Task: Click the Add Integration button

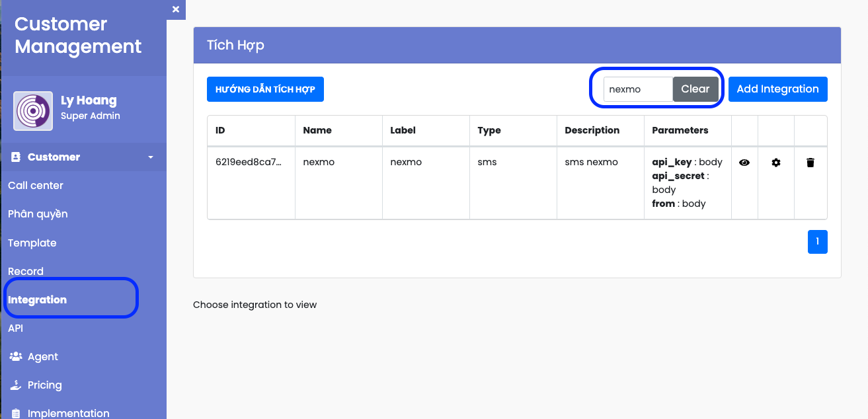Action: click(x=777, y=89)
